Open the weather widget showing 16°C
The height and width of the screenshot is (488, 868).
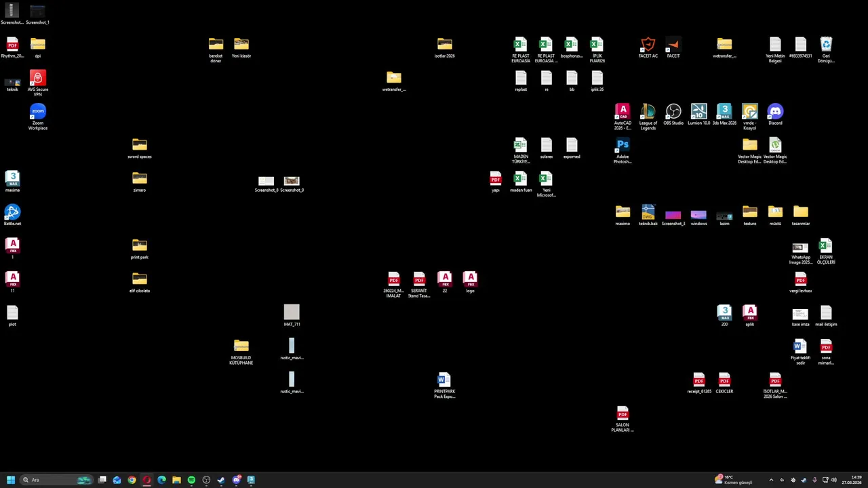tap(734, 480)
